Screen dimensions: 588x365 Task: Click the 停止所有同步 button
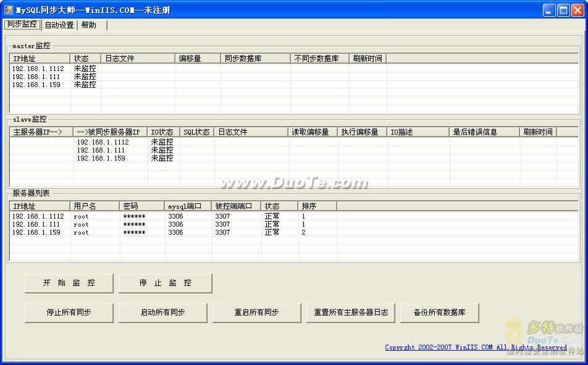tap(69, 313)
